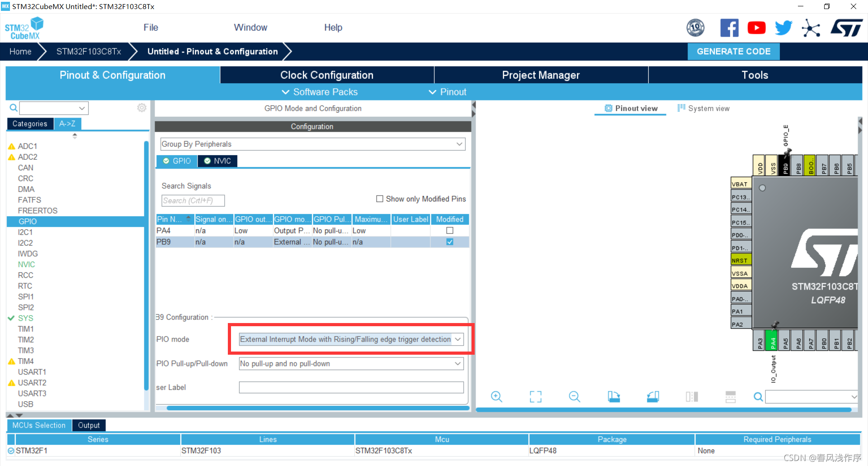Click the ST community network icon
The height and width of the screenshot is (466, 868).
tap(811, 28)
